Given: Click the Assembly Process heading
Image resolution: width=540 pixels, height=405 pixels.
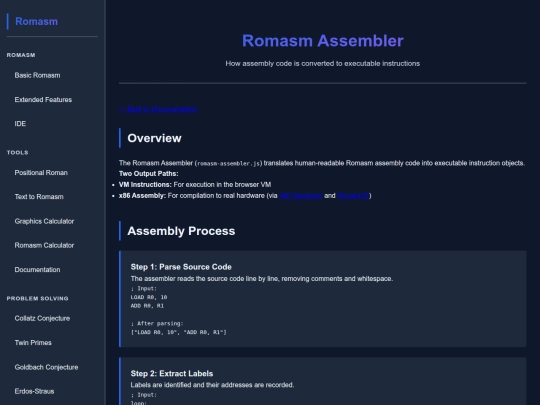Looking at the screenshot, I should [181, 231].
